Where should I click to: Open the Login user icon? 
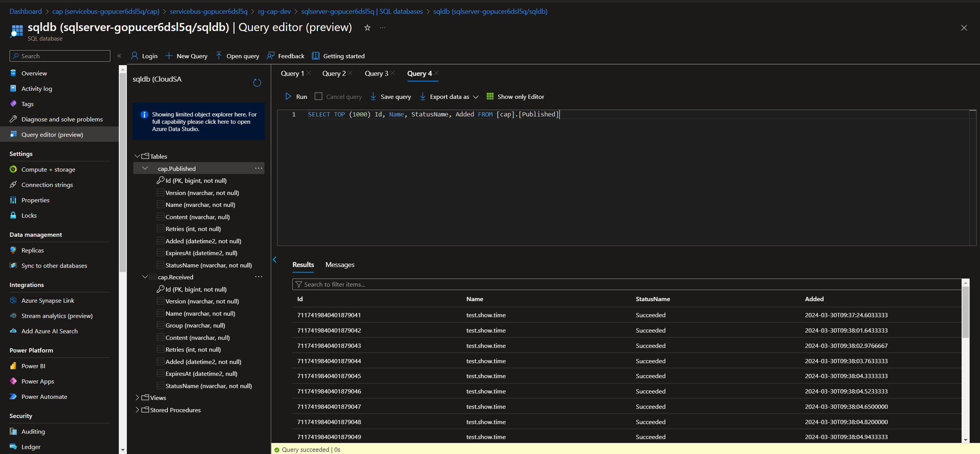click(x=135, y=56)
